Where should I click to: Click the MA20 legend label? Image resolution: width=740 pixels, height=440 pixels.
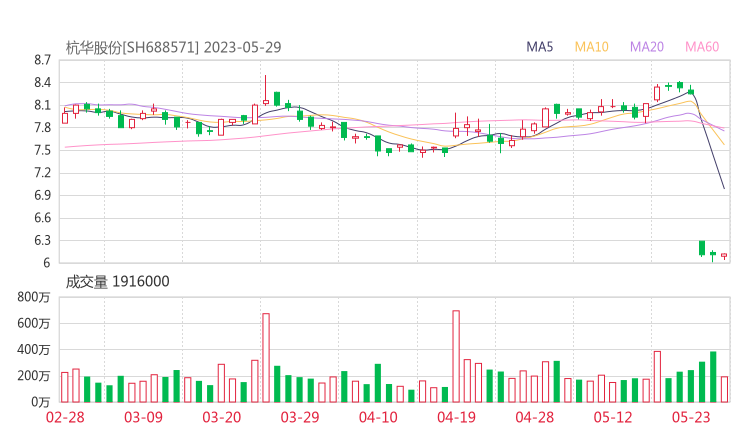coord(647,47)
